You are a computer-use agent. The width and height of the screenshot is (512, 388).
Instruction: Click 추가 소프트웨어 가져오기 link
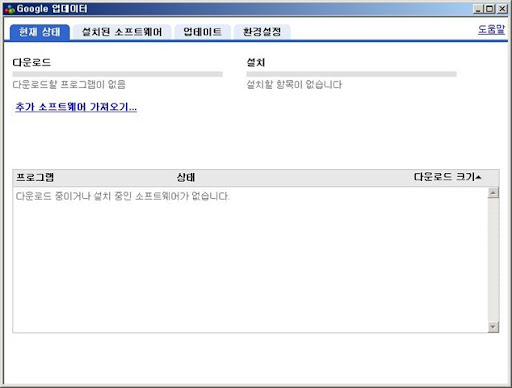coord(76,107)
